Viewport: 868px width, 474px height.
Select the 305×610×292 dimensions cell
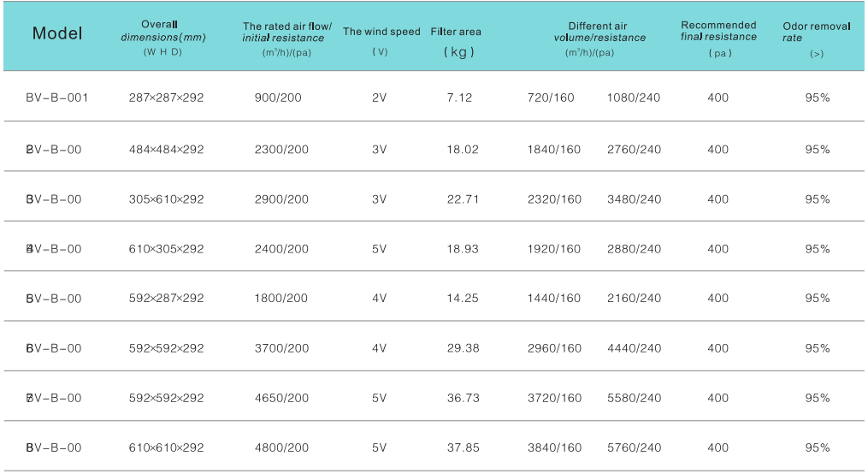tap(166, 199)
